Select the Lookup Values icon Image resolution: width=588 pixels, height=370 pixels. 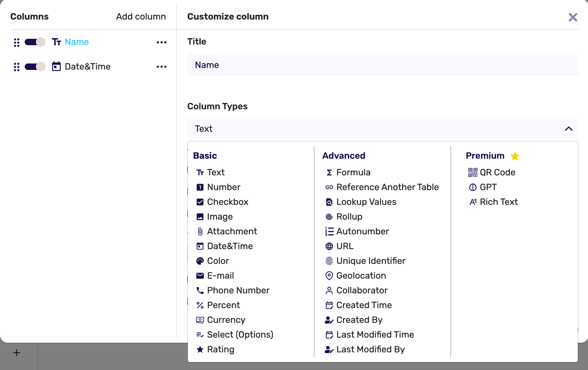[329, 202]
